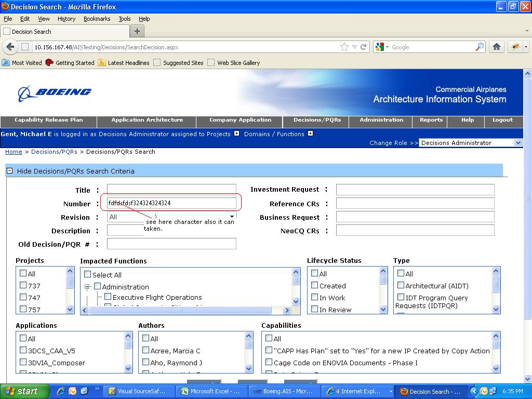Check the 3DCS_CAA_V5 application
Viewport: 532px width, 399px height.
point(23,350)
